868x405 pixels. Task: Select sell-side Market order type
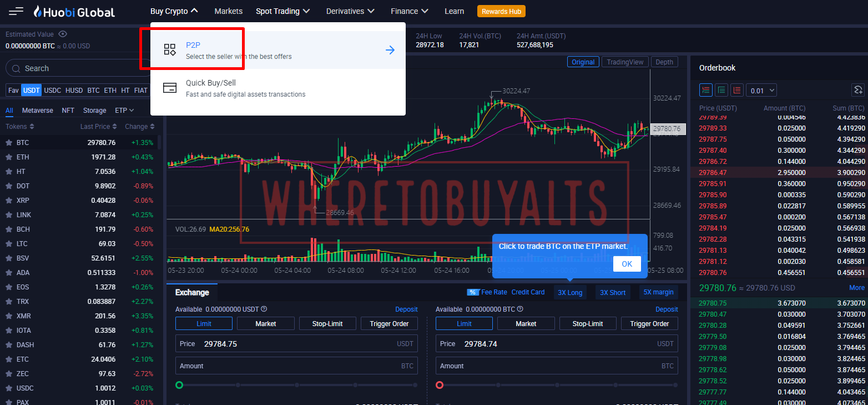[x=526, y=323]
